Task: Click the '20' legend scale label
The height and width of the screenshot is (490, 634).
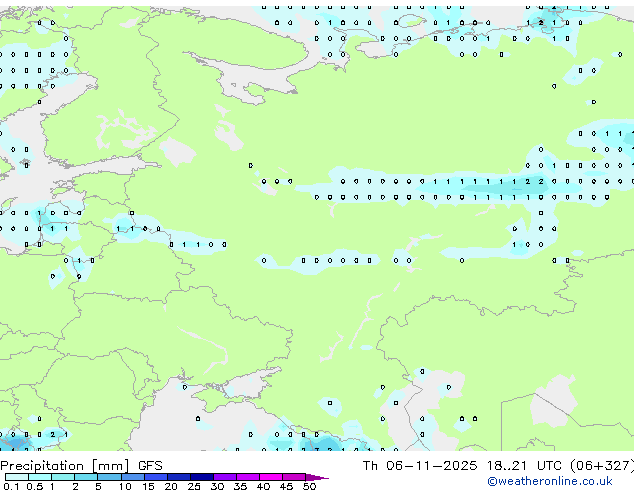Action: (171, 486)
